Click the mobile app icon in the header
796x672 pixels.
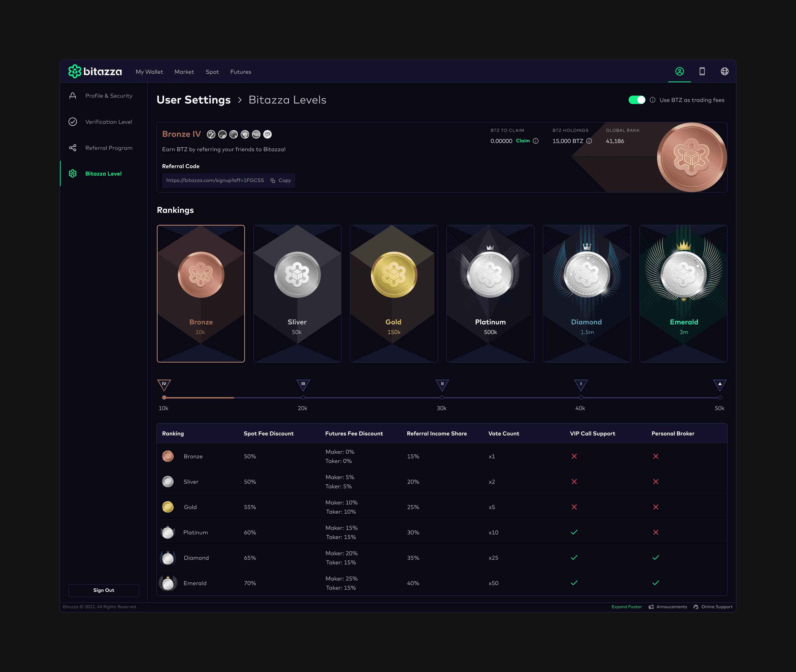point(702,71)
